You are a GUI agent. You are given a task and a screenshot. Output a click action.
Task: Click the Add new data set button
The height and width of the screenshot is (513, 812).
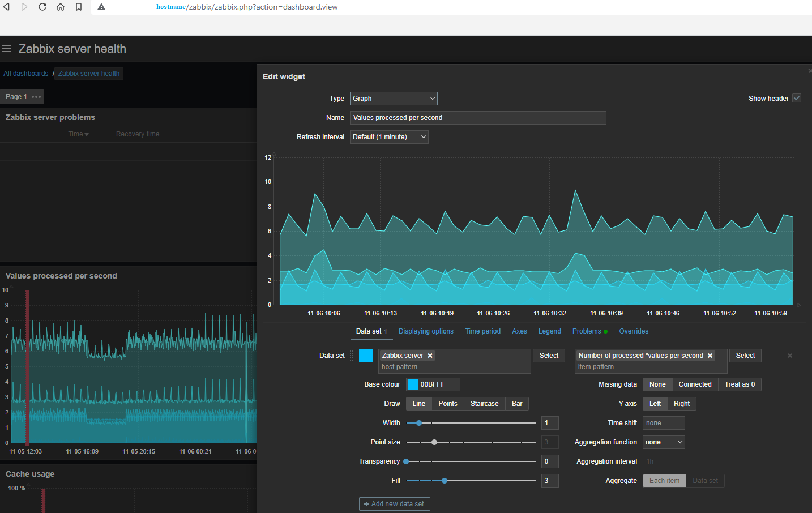click(x=394, y=503)
